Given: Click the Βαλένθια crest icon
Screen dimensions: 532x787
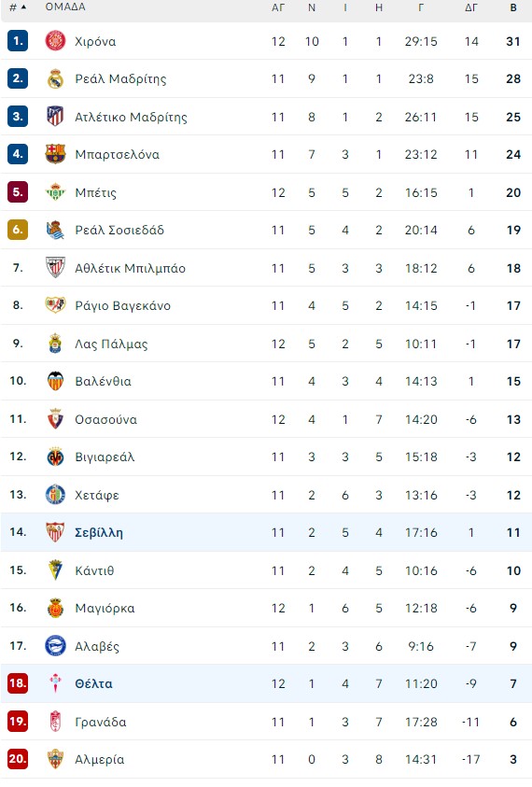Looking at the screenshot, I should click(x=55, y=381).
